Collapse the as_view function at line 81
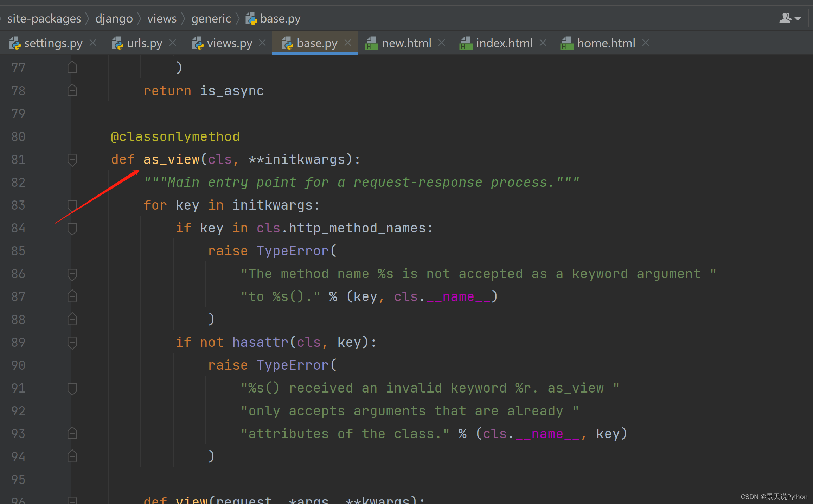The image size is (813, 504). pos(72,160)
